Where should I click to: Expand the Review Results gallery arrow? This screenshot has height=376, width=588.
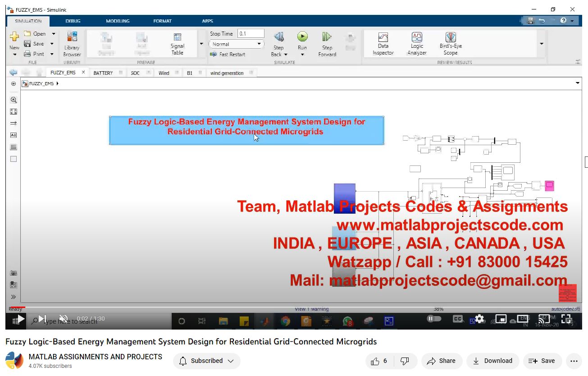coord(541,44)
